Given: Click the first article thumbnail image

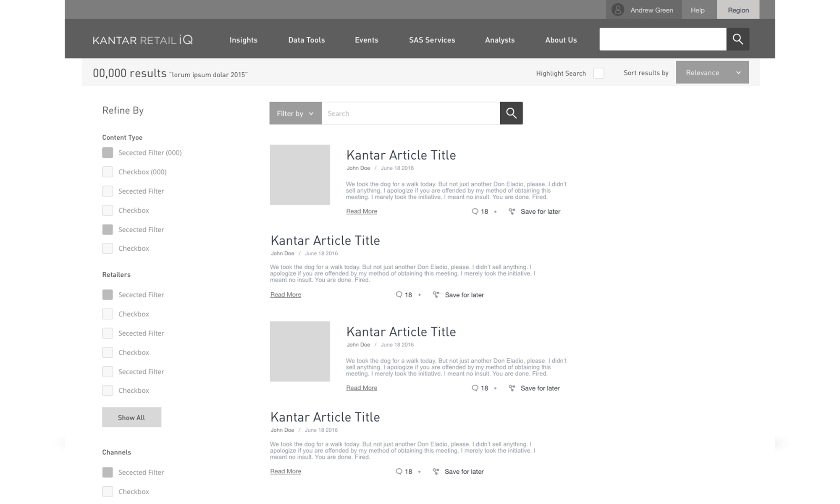Looking at the screenshot, I should click(300, 175).
